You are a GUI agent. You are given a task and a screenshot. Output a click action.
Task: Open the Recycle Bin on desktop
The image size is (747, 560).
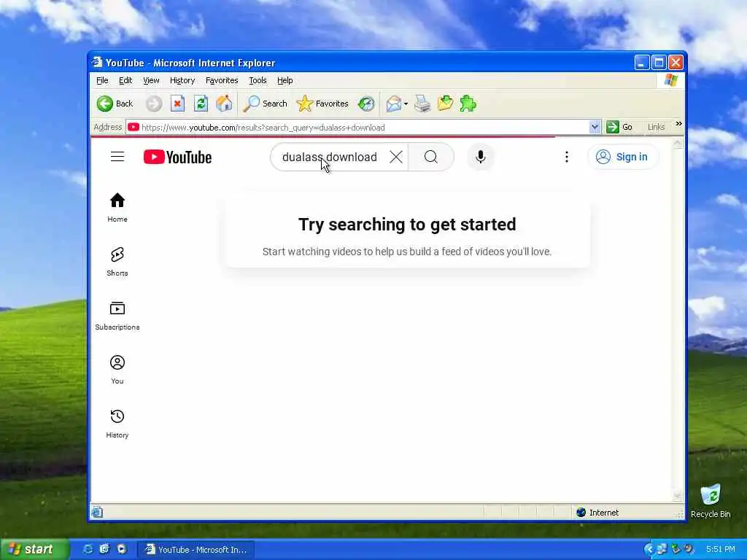pyautogui.click(x=711, y=502)
